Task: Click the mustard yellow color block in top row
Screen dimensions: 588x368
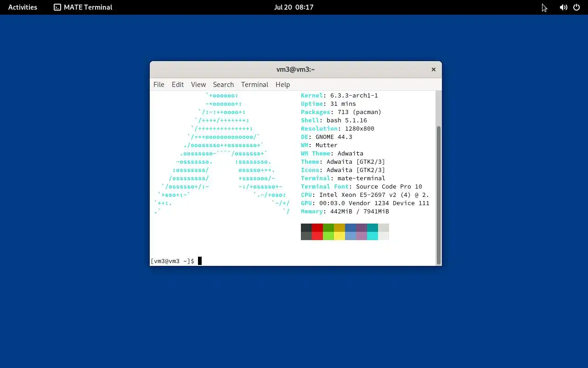Action: click(339, 228)
